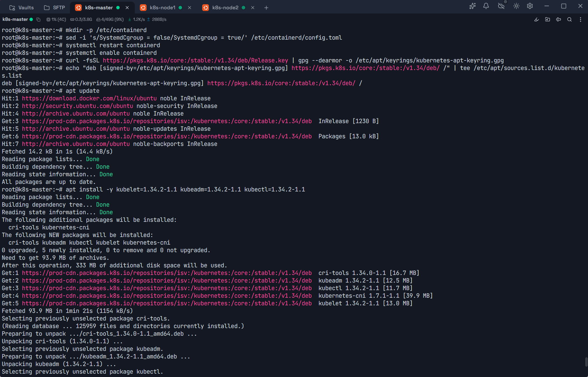Click the Ubuntu icon on the k8s-node1 tab
This screenshot has height=377, width=588.
coord(143,8)
